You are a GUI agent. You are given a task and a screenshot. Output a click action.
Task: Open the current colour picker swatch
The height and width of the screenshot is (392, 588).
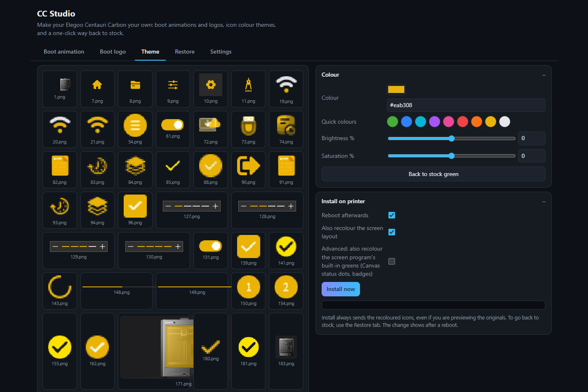point(396,89)
